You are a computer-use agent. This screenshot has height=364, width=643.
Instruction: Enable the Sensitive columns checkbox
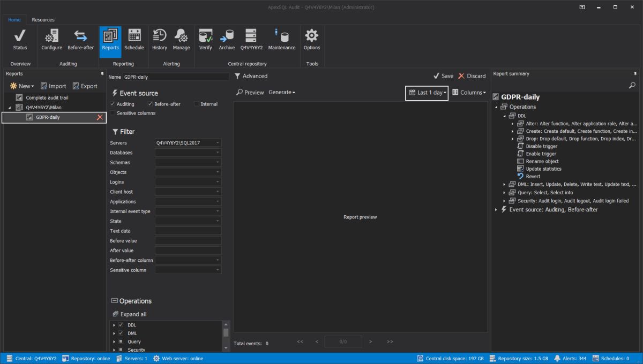point(113,113)
